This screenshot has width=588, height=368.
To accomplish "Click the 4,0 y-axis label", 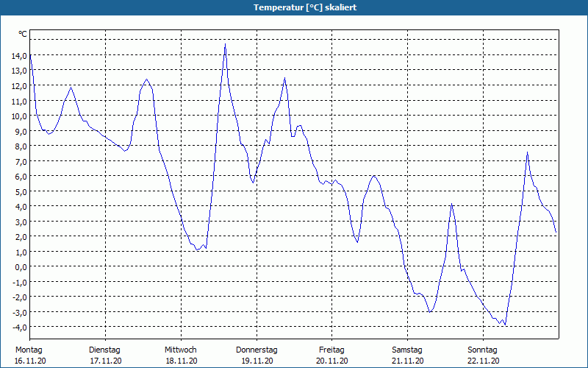I will pos(21,207).
